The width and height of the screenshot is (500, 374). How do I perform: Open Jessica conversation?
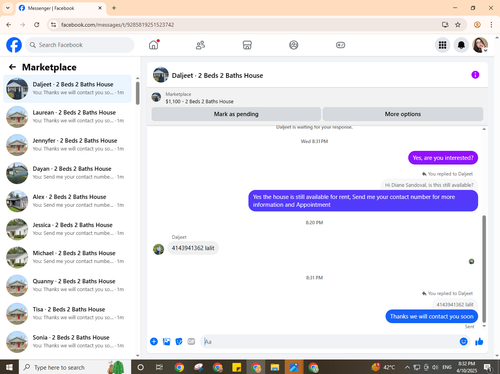pos(67,229)
